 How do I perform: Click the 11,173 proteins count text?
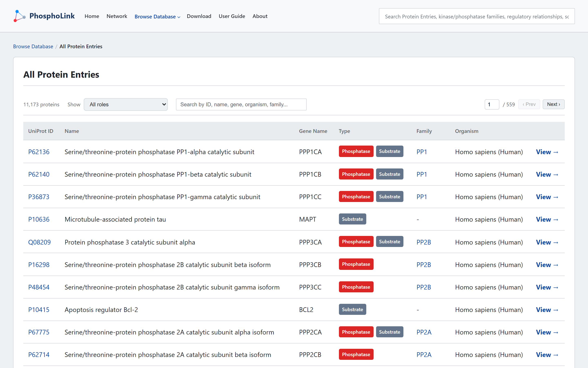click(x=41, y=104)
